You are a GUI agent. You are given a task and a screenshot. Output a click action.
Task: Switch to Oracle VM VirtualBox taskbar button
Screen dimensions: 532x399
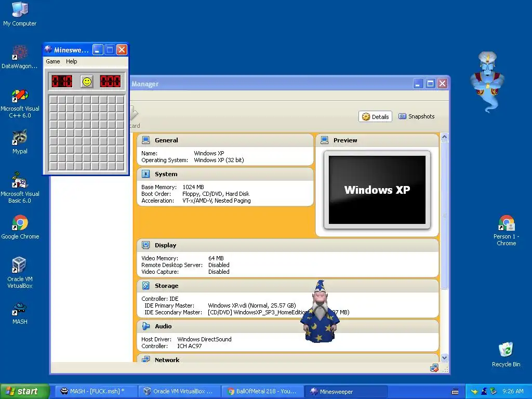179,392
